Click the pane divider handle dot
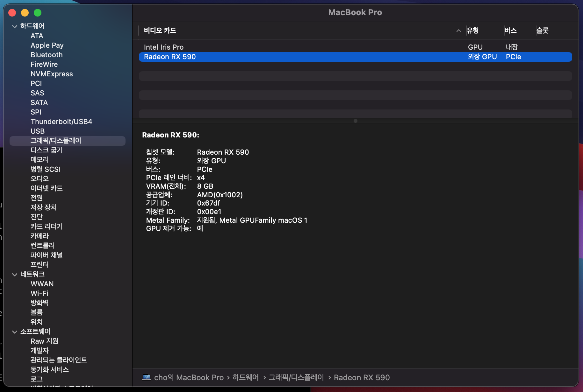This screenshot has width=583, height=392. click(x=356, y=121)
